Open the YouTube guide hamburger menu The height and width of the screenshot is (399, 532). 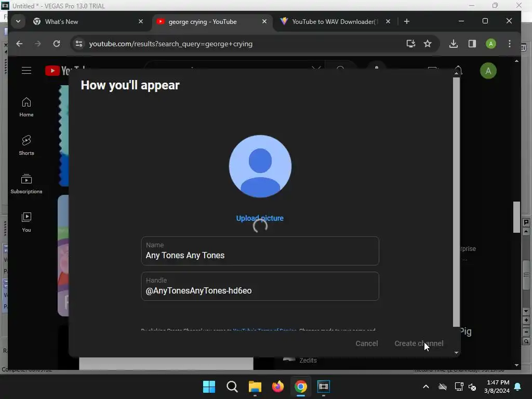[26, 71]
